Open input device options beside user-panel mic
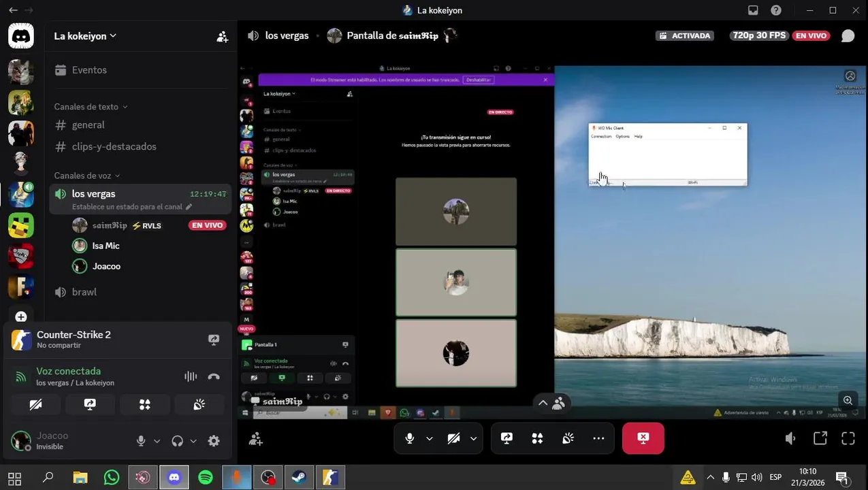Image resolution: width=868 pixels, height=490 pixels. coord(157,441)
